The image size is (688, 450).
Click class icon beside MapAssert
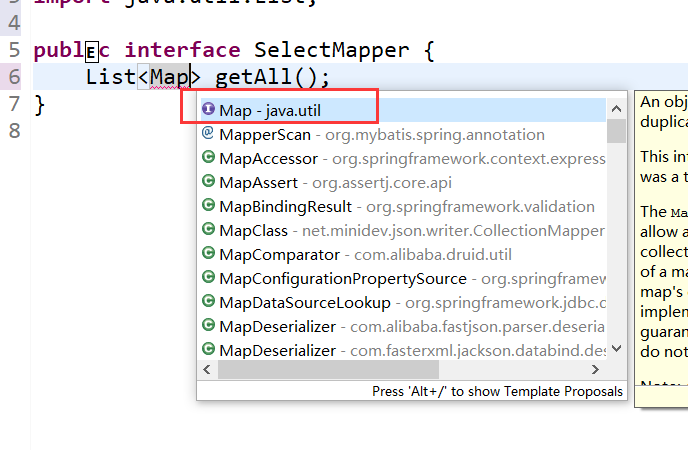coord(208,181)
